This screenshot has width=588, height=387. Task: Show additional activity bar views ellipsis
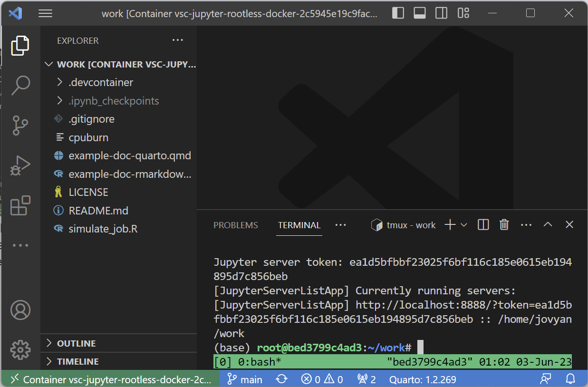point(20,245)
